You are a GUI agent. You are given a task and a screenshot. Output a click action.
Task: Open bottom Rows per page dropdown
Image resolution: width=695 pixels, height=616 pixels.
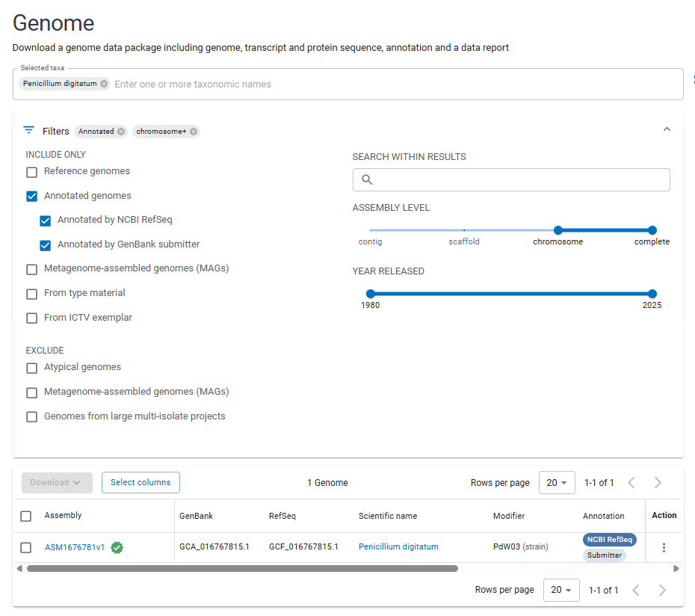coord(560,590)
